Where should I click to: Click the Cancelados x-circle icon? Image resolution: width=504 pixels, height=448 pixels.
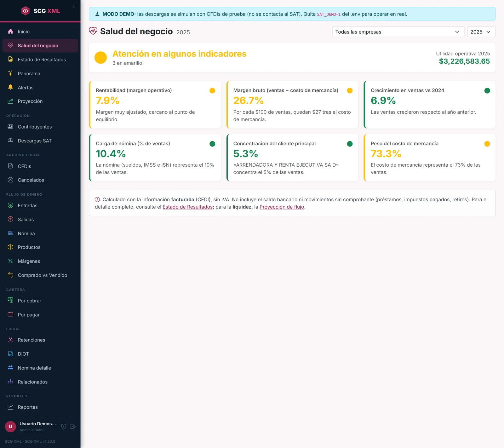click(x=10, y=180)
